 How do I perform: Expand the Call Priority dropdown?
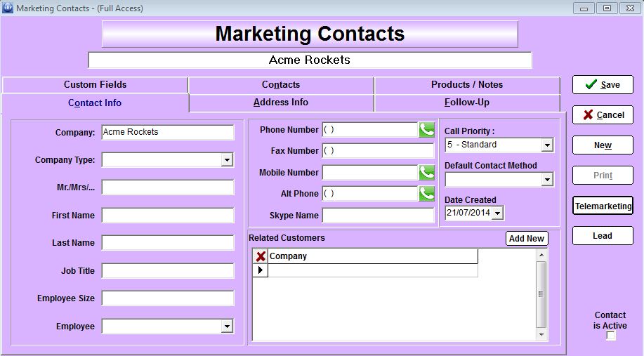[x=547, y=145]
